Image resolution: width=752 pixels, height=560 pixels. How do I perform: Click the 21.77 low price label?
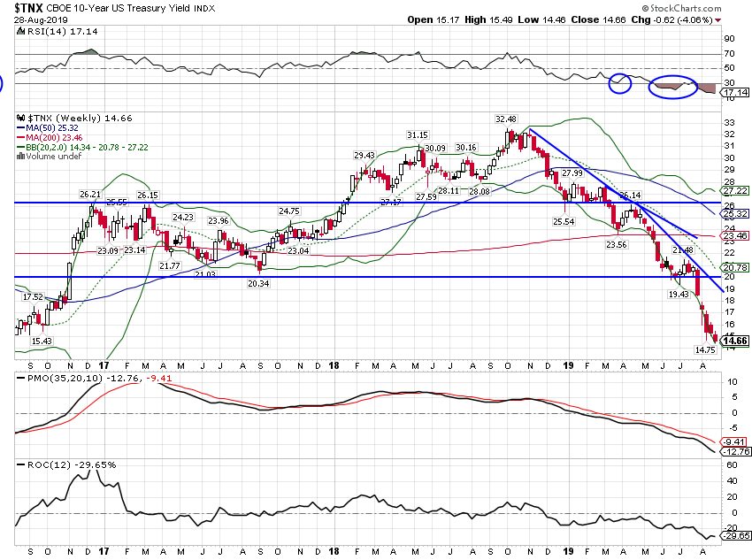169,265
